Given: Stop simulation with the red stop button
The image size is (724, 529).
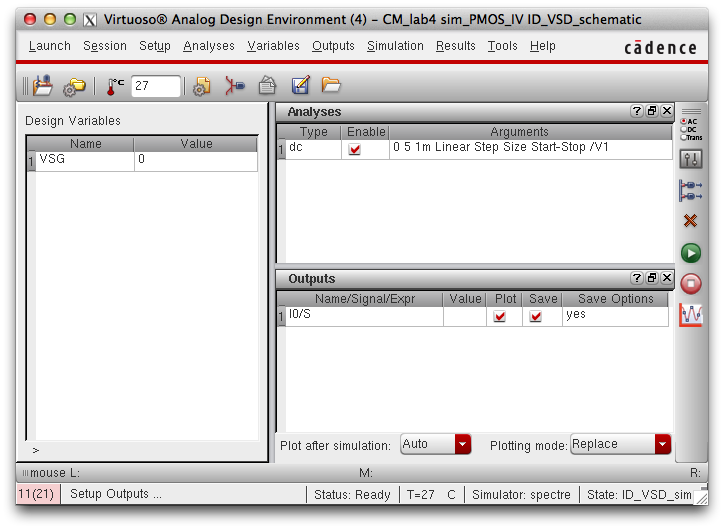Looking at the screenshot, I should (691, 283).
